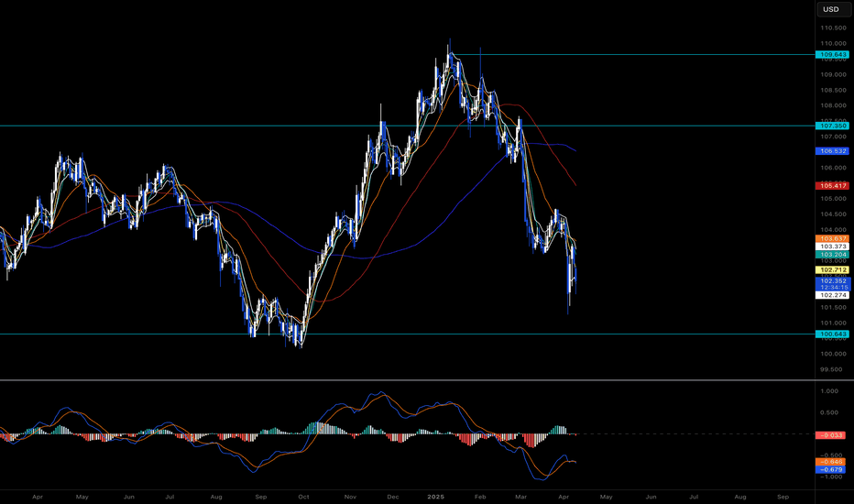Click the 2025 label on time axis
854x504 pixels.
(436, 497)
